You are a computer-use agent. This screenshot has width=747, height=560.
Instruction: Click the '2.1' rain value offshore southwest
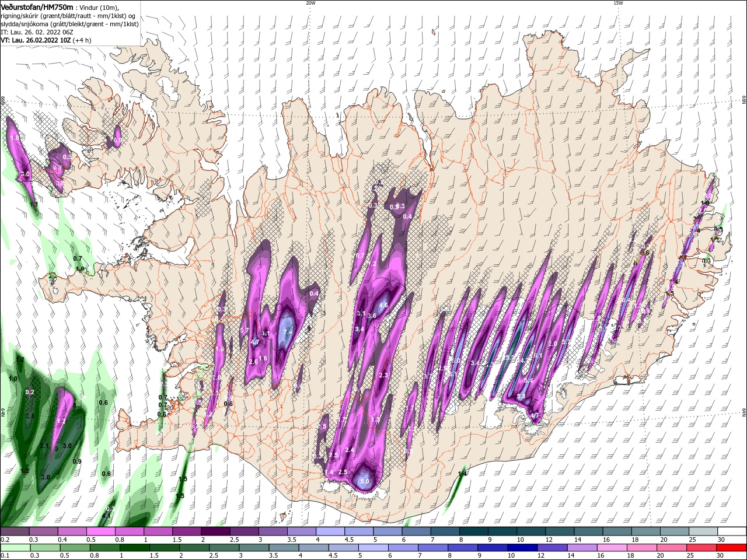tap(45, 446)
